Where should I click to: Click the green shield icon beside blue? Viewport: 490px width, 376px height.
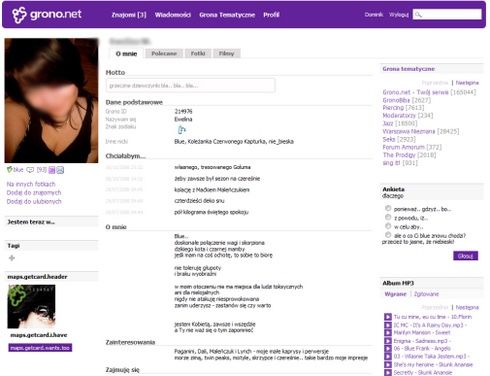pyautogui.click(x=10, y=170)
